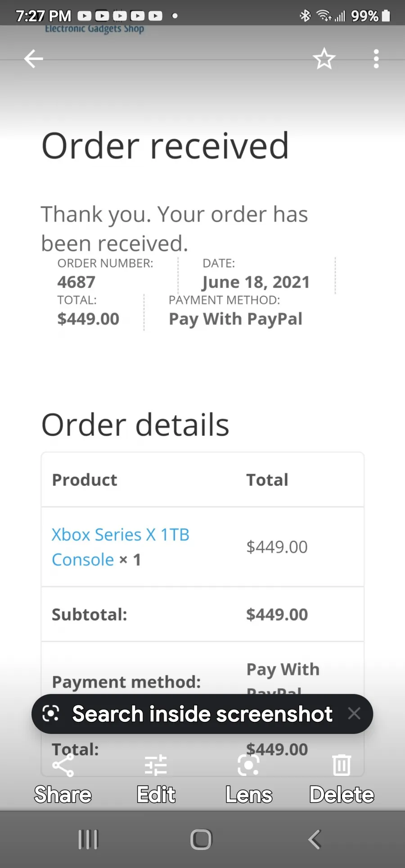Tap the lens icon in the search pill
Screen dimensions: 405x868
pyautogui.click(x=50, y=714)
